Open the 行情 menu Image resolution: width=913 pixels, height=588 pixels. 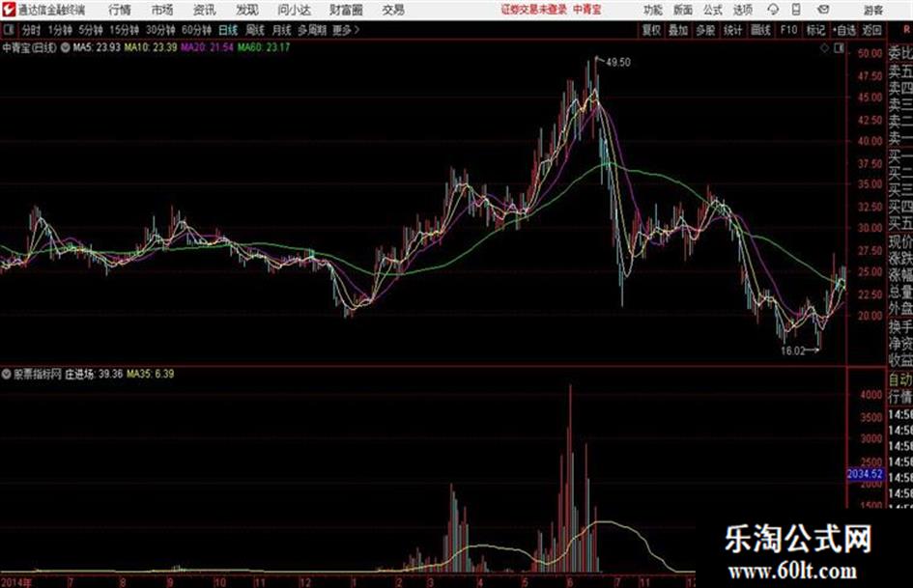point(120,10)
